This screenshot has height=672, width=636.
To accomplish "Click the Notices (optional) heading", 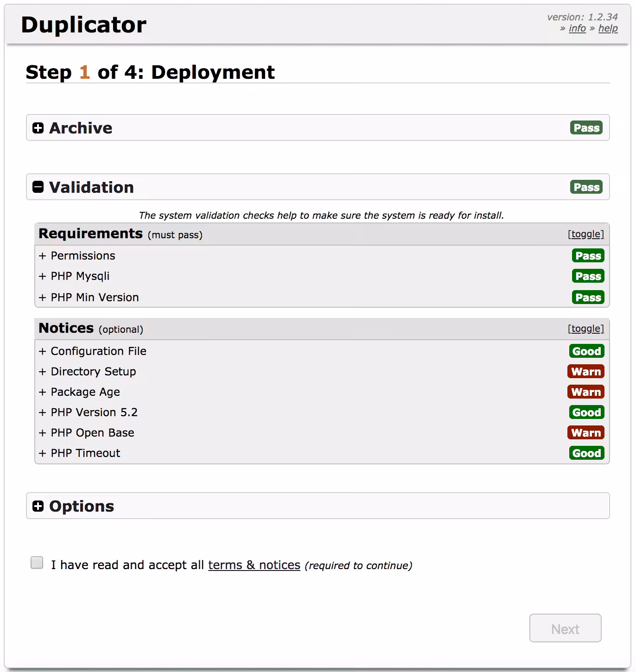I will click(x=91, y=328).
